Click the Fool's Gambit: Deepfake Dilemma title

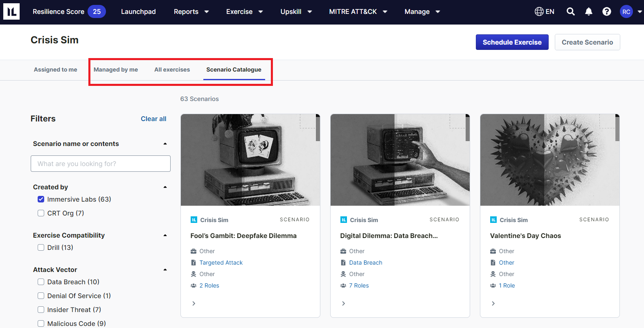pos(243,236)
